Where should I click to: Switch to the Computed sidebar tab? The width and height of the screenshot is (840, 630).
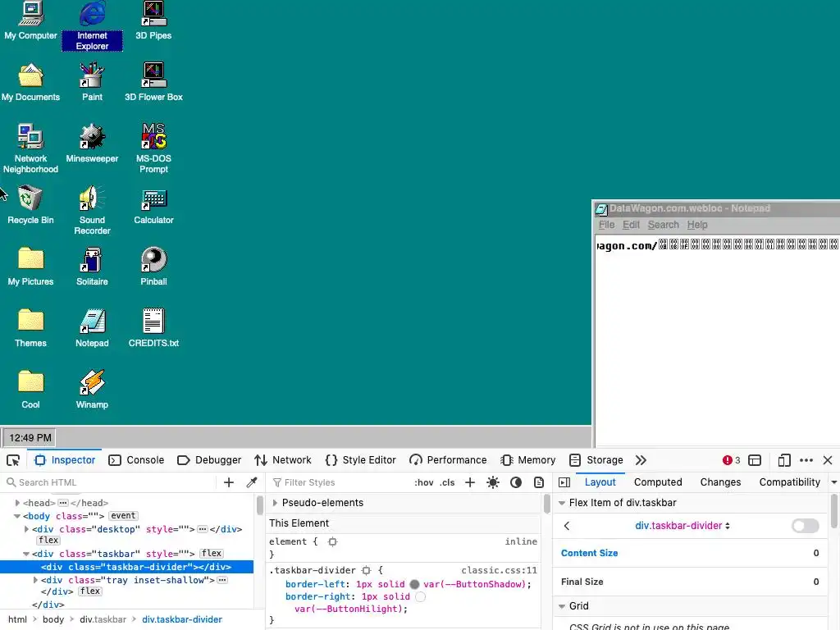[x=658, y=482]
